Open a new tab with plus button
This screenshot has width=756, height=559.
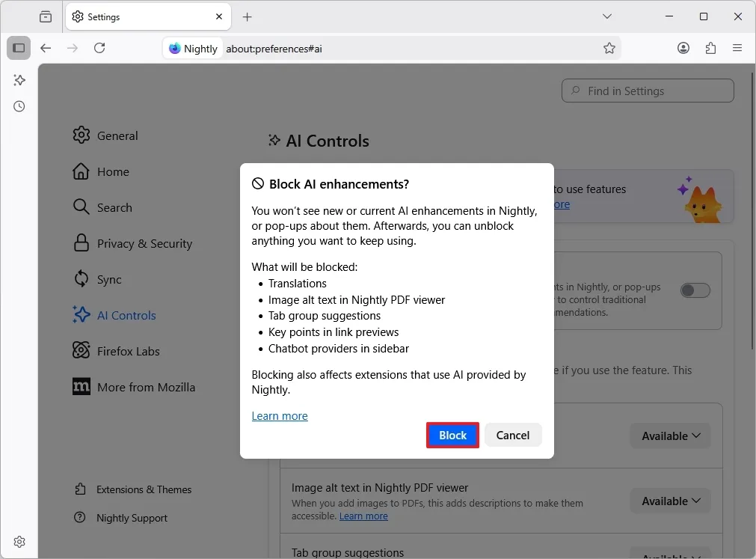248,16
